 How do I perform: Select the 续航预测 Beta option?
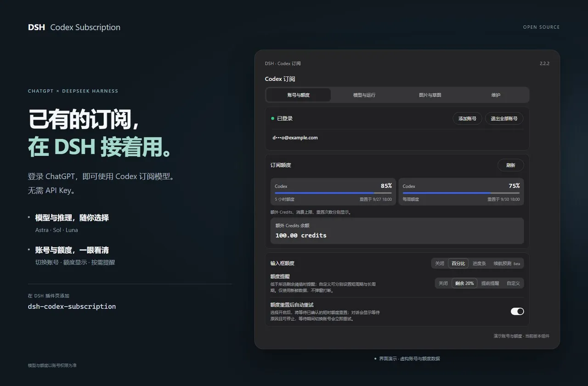tap(507, 264)
